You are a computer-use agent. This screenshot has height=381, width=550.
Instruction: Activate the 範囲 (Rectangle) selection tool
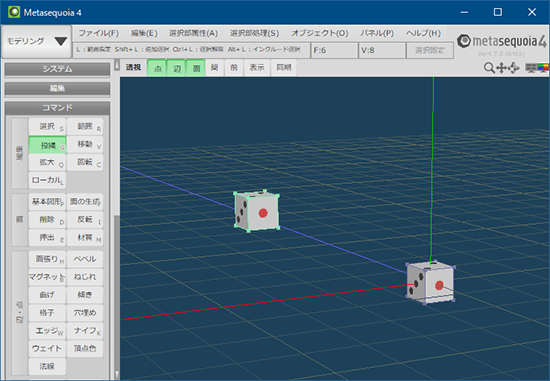pyautogui.click(x=85, y=126)
